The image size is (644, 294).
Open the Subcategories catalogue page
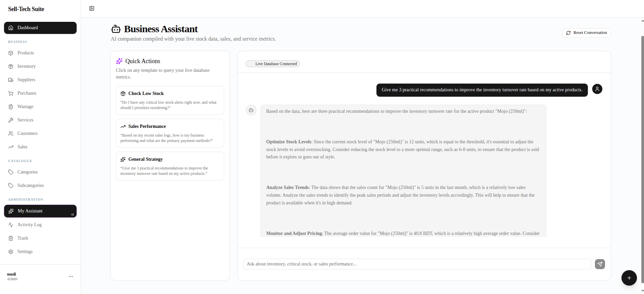tap(40, 186)
